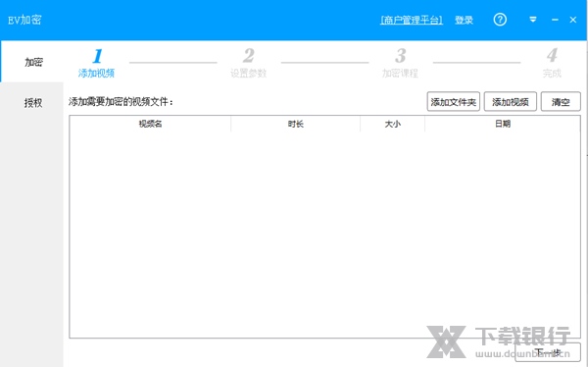Click the 登录 login link
Viewport: 588px width, 367px height.
pos(464,20)
